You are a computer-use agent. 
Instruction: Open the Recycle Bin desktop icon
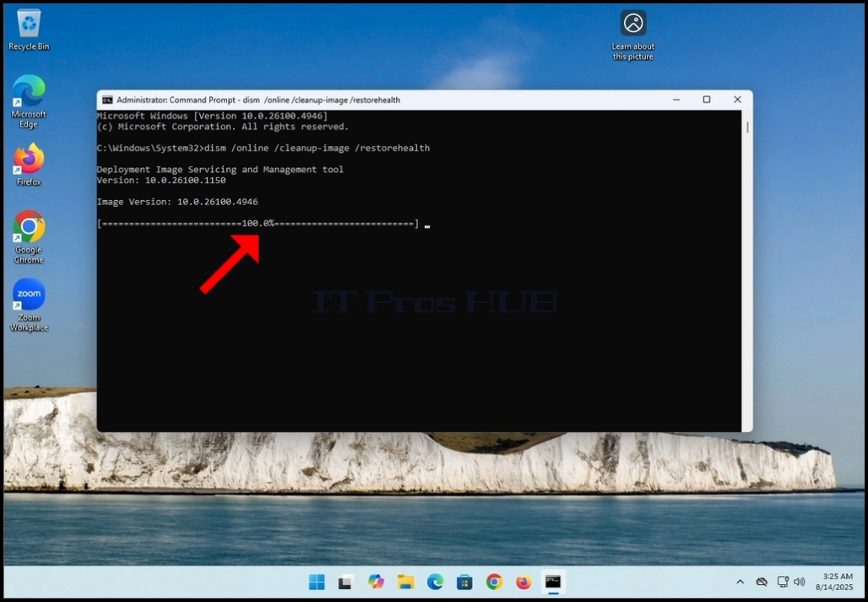coord(29,30)
